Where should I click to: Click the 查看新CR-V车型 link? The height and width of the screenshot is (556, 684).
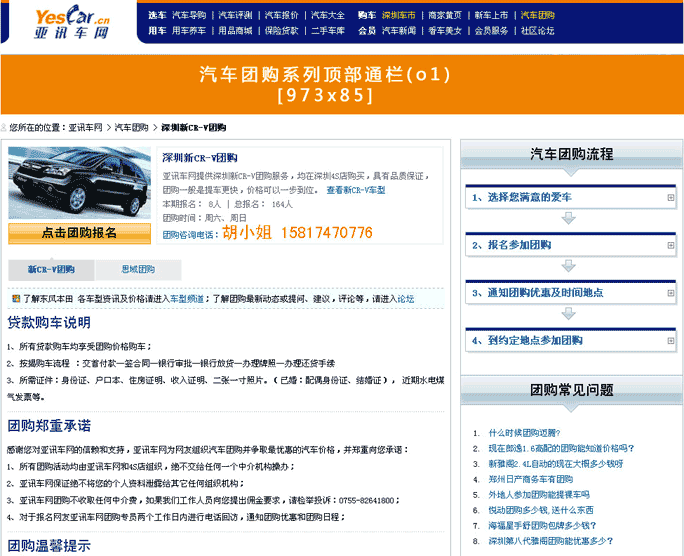pyautogui.click(x=355, y=190)
